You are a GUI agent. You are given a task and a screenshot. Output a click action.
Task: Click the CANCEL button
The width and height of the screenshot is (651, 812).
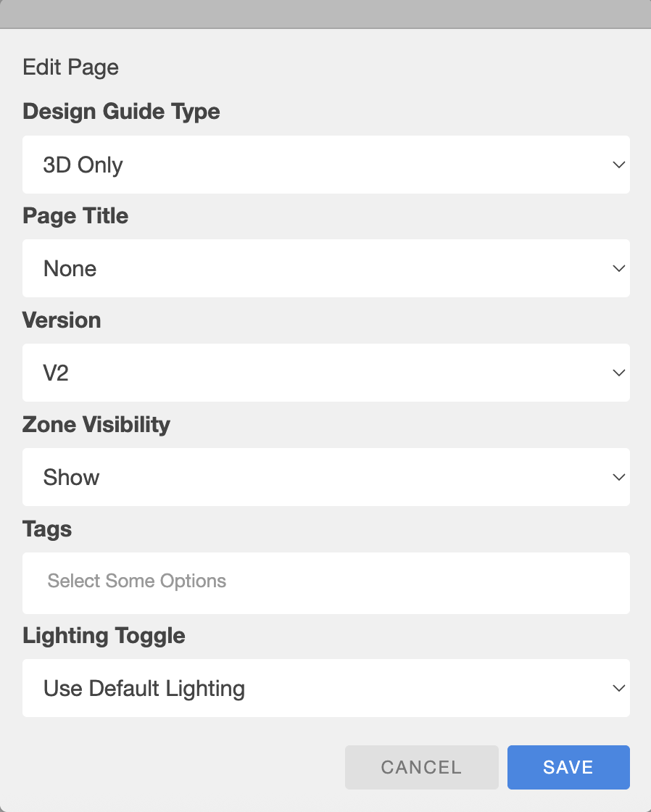click(x=422, y=768)
